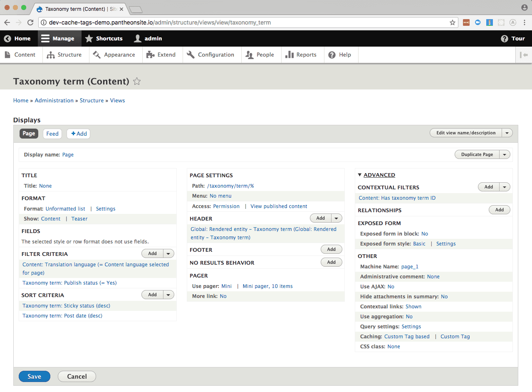This screenshot has height=392, width=532.
Task: Open the Appearance admin section
Action: pos(119,55)
